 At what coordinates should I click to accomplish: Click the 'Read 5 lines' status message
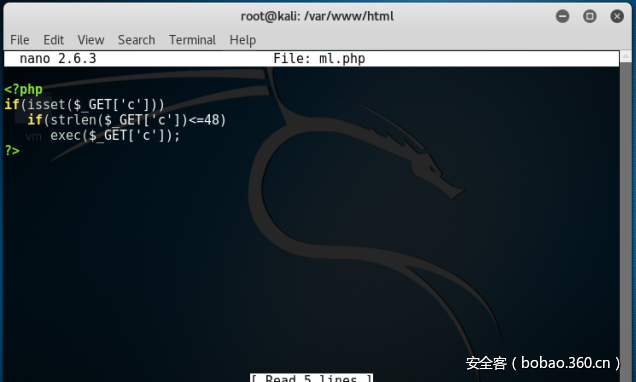(311, 378)
